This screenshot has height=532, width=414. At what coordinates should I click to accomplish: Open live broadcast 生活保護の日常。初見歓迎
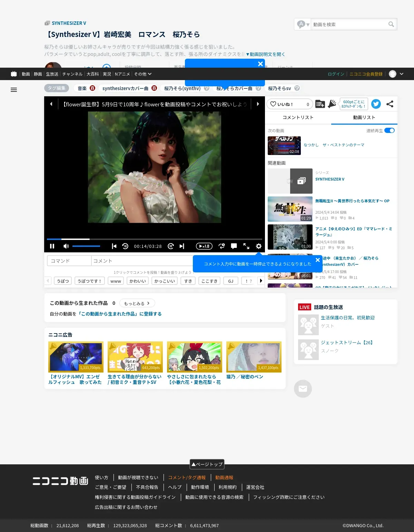coord(347,318)
